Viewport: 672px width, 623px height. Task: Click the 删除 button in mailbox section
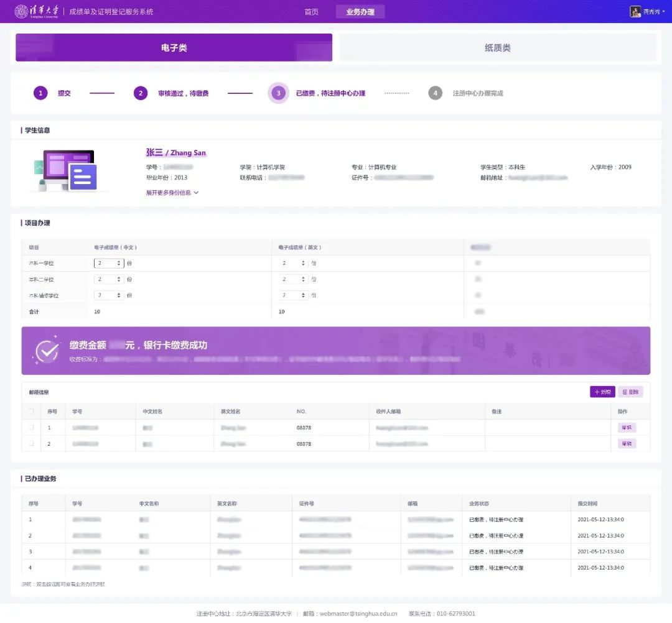(630, 392)
